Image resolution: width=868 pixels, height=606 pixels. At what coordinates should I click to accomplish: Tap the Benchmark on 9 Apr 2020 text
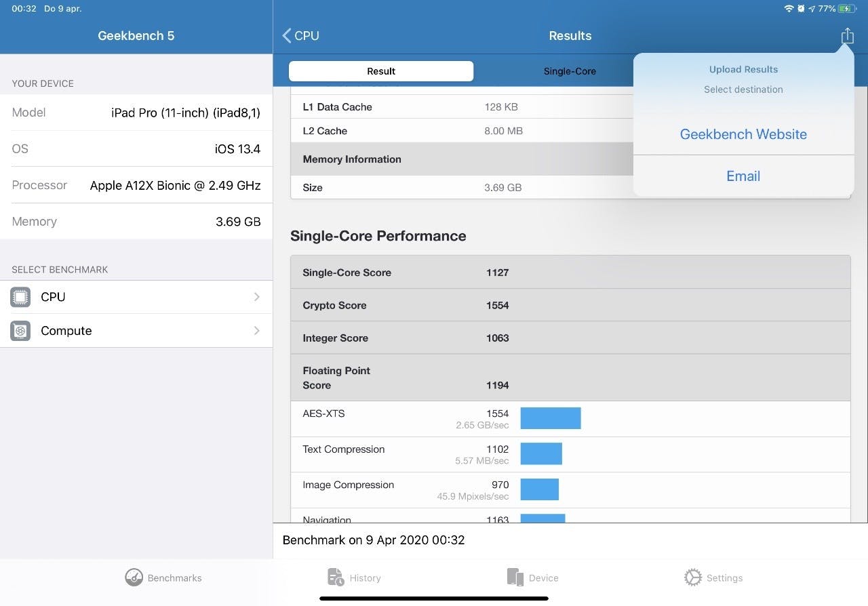pos(374,540)
